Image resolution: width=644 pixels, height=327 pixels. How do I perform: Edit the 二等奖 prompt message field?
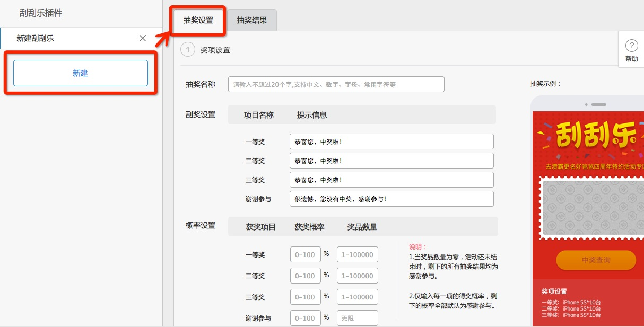click(391, 161)
